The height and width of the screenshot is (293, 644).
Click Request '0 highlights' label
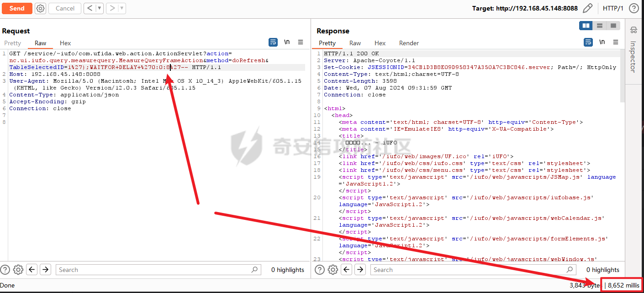click(288, 270)
